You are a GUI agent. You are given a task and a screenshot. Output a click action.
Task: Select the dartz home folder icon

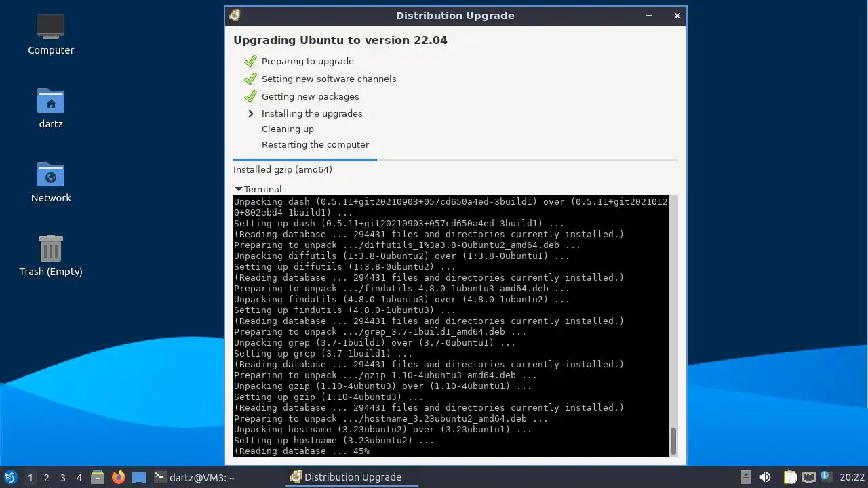pyautogui.click(x=51, y=108)
